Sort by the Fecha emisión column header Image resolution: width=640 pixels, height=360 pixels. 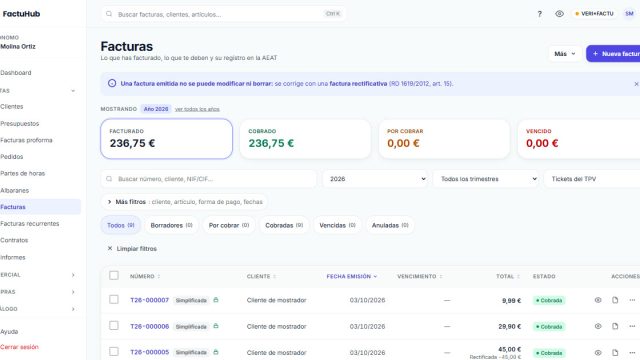pos(351,276)
